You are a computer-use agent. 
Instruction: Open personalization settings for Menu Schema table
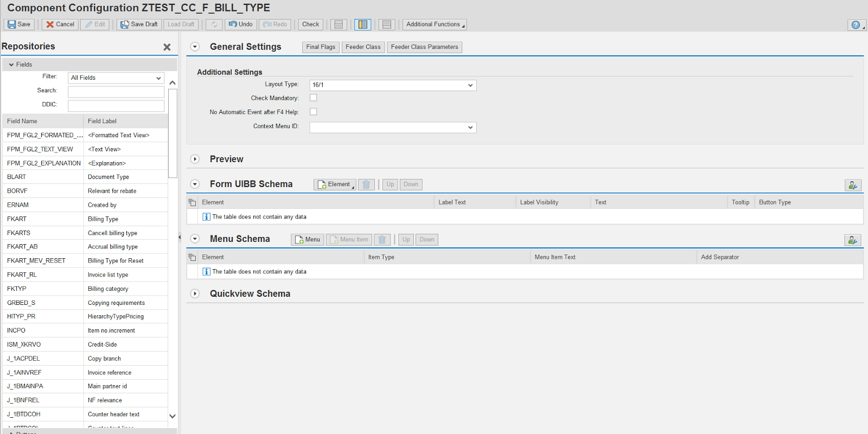(852, 240)
